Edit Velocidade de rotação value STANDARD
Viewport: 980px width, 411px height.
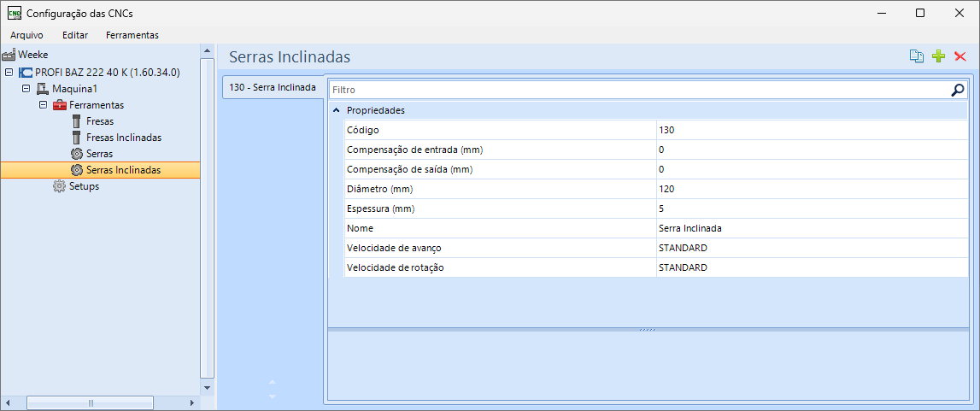tap(812, 267)
